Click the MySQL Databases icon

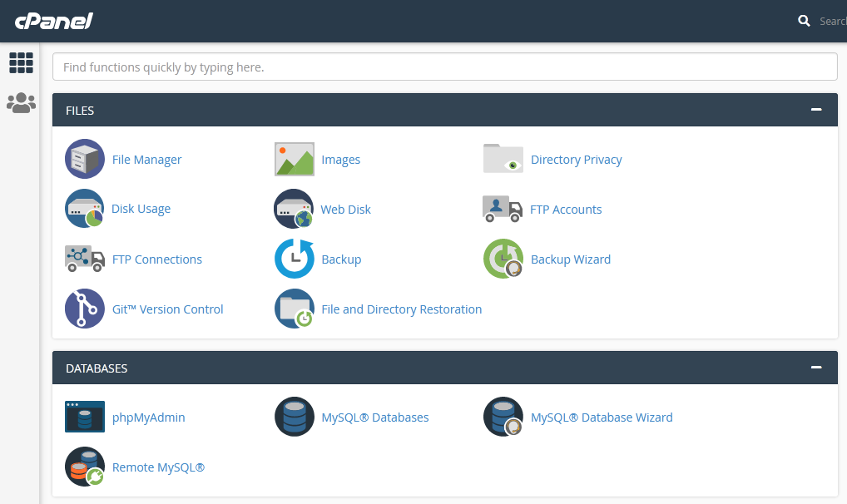point(295,418)
